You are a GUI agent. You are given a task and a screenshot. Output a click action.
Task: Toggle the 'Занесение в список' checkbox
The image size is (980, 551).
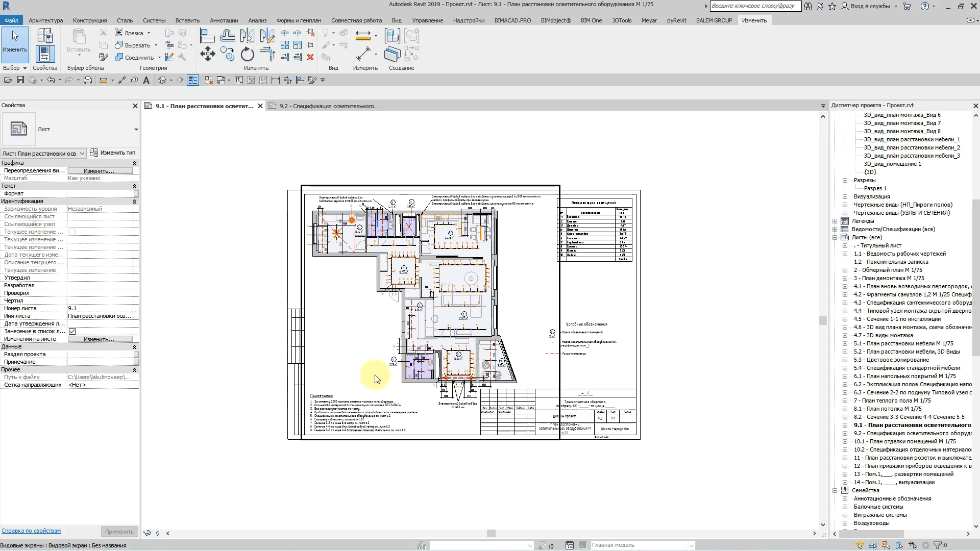click(72, 332)
